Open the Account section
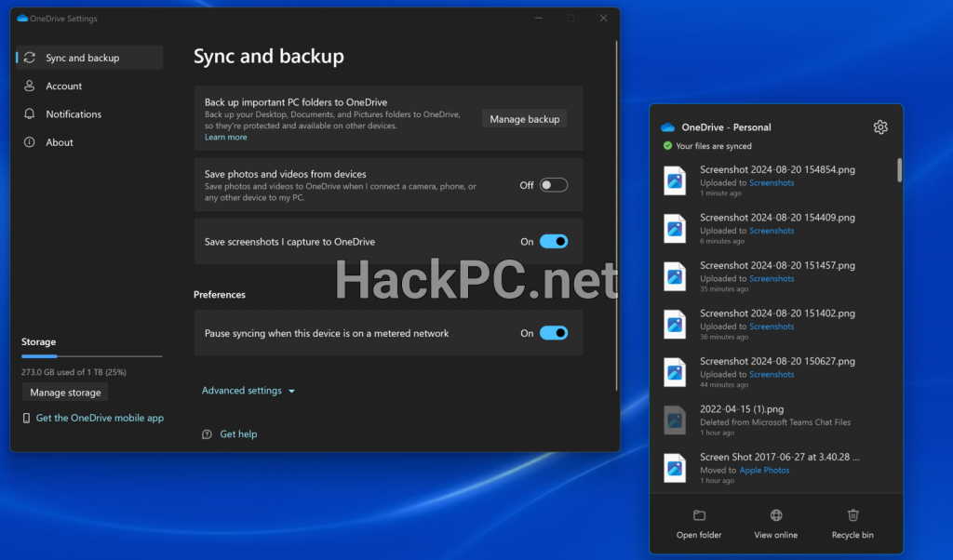The width and height of the screenshot is (953, 560). [x=89, y=86]
